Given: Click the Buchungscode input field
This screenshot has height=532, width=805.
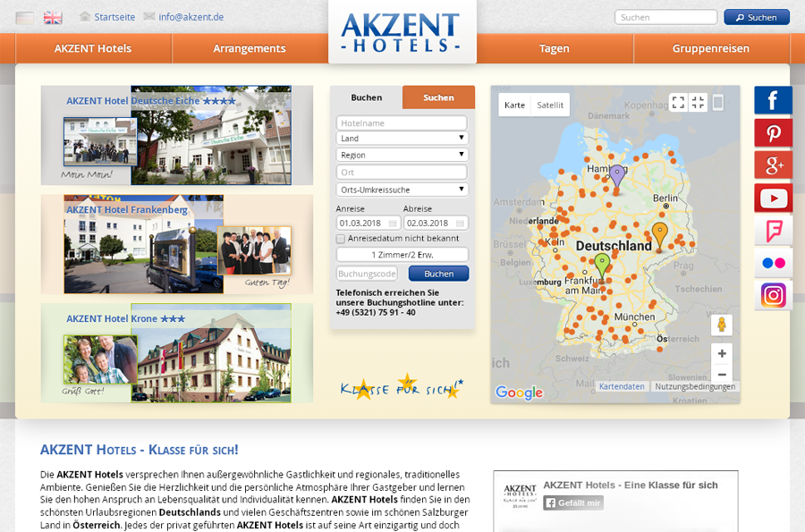Looking at the screenshot, I should [367, 274].
